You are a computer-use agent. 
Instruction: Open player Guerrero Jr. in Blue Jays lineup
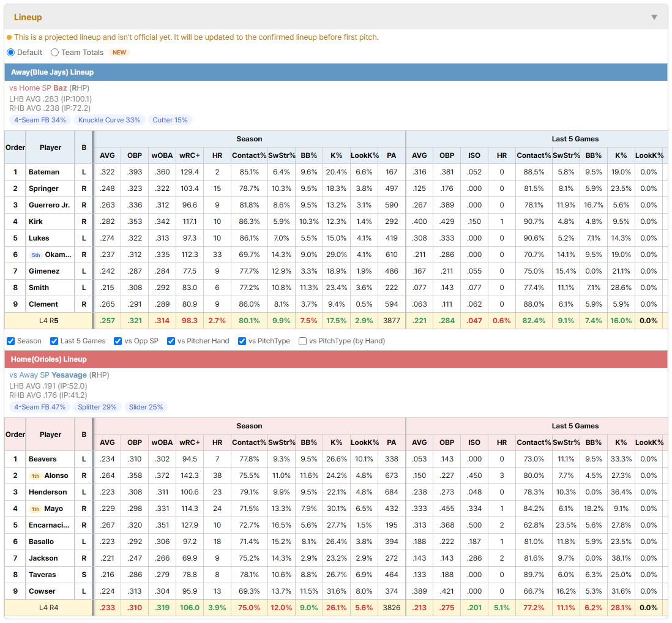point(50,205)
